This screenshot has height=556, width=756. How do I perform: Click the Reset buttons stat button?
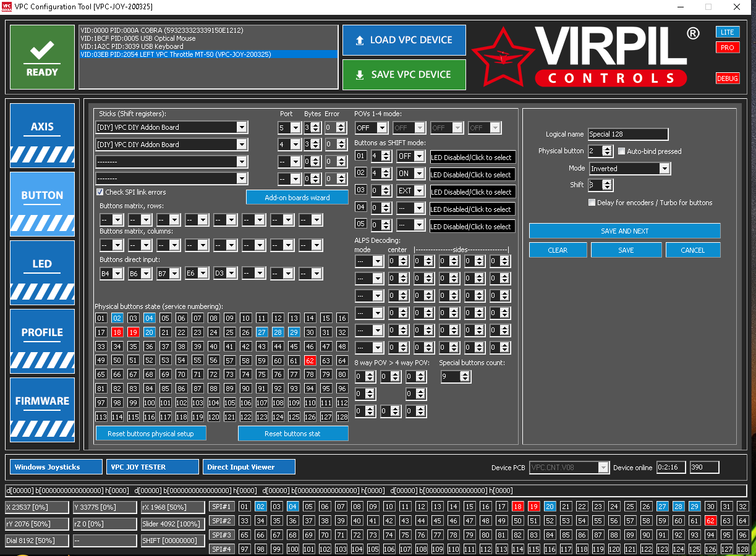tap(293, 434)
